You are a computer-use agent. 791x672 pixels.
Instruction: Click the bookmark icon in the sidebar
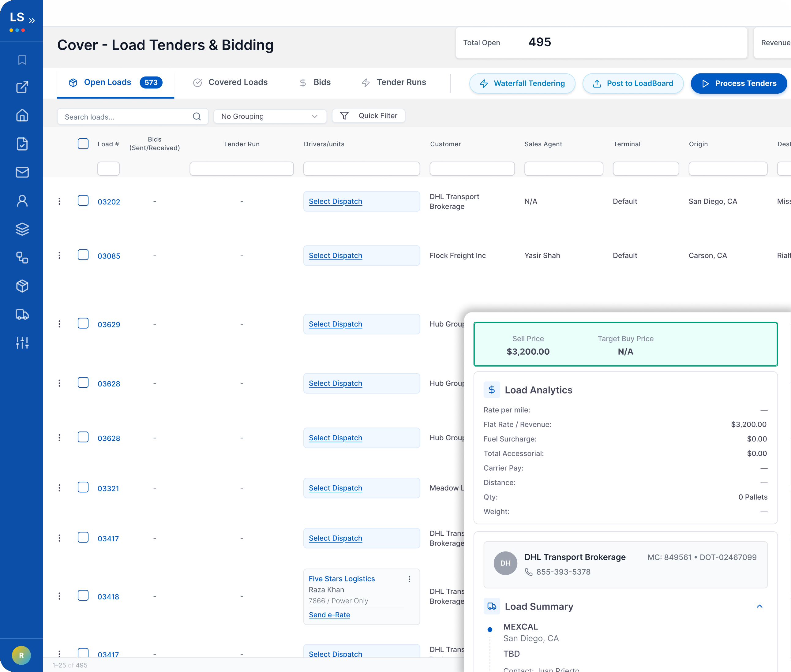click(x=22, y=60)
